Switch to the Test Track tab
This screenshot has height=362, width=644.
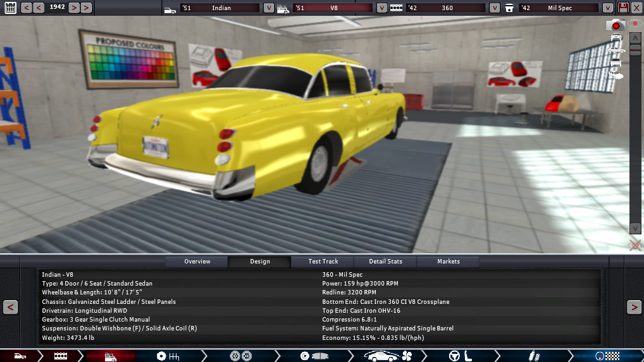(323, 262)
